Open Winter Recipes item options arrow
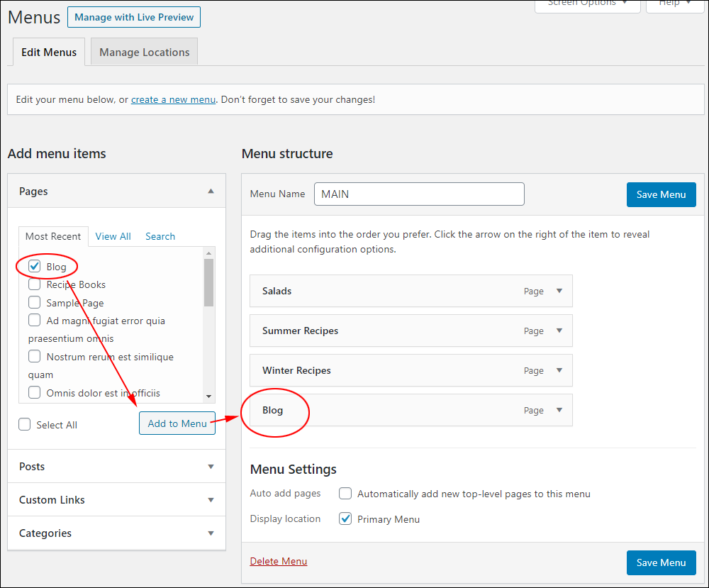Screen dimensions: 709x588 tap(559, 370)
